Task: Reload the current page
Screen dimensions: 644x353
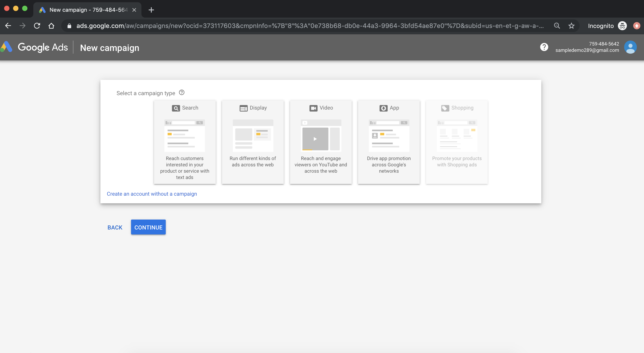Action: (37, 26)
